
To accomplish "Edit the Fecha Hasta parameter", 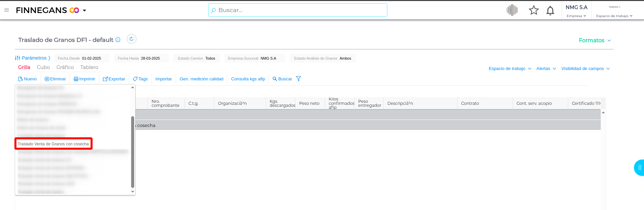I will click(141, 58).
